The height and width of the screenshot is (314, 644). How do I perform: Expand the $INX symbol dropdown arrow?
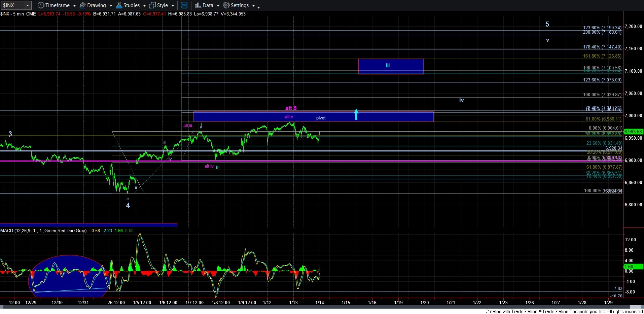click(x=28, y=5)
